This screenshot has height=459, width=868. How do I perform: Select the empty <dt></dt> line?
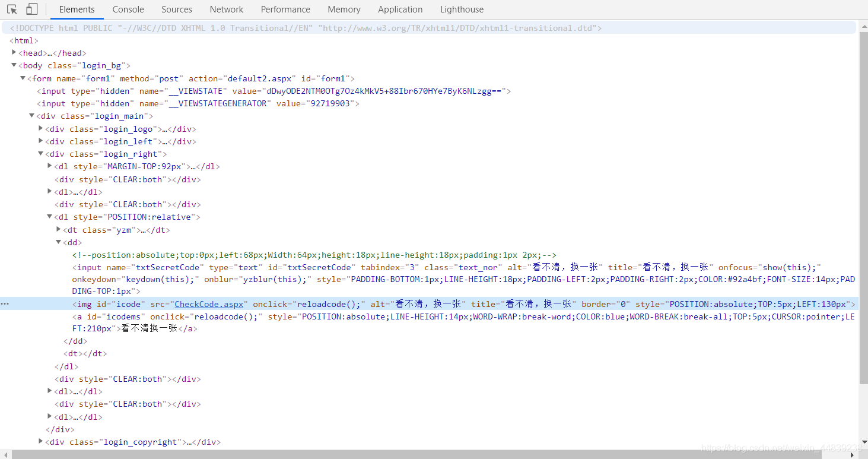(85, 353)
